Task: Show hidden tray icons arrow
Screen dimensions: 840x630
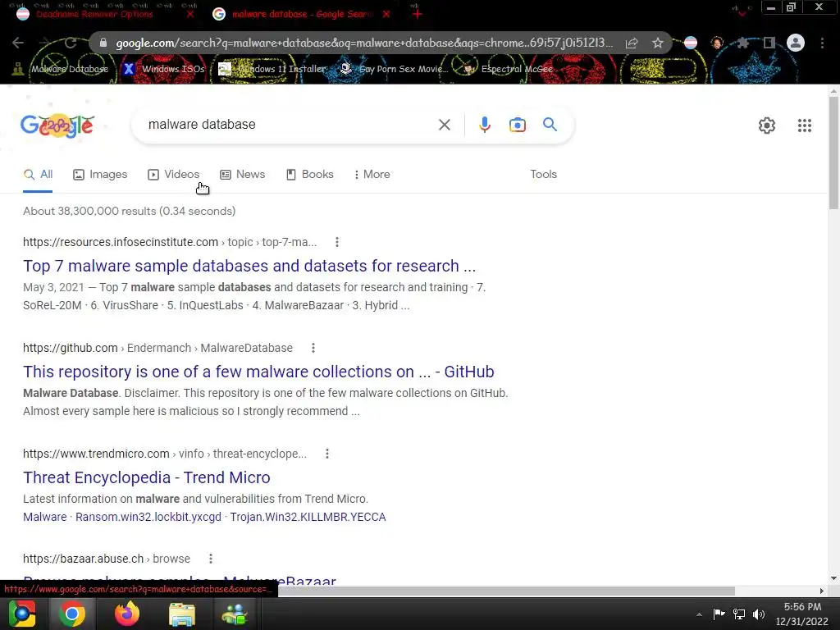Action: [699, 614]
